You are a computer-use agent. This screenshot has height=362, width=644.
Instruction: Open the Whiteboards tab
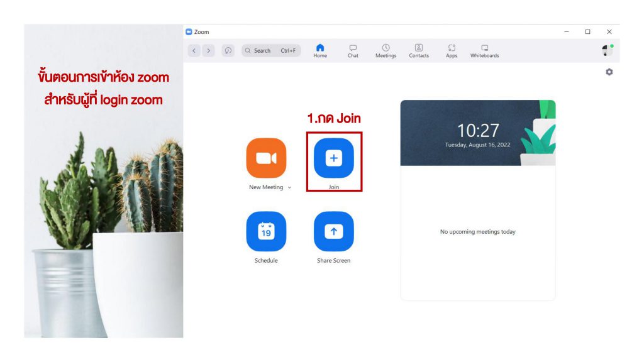point(485,51)
